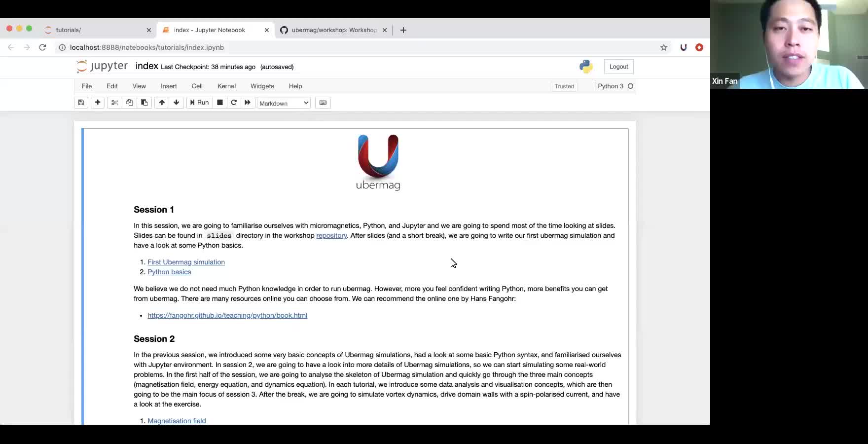
Task: Open the Insert menu
Action: (x=169, y=86)
